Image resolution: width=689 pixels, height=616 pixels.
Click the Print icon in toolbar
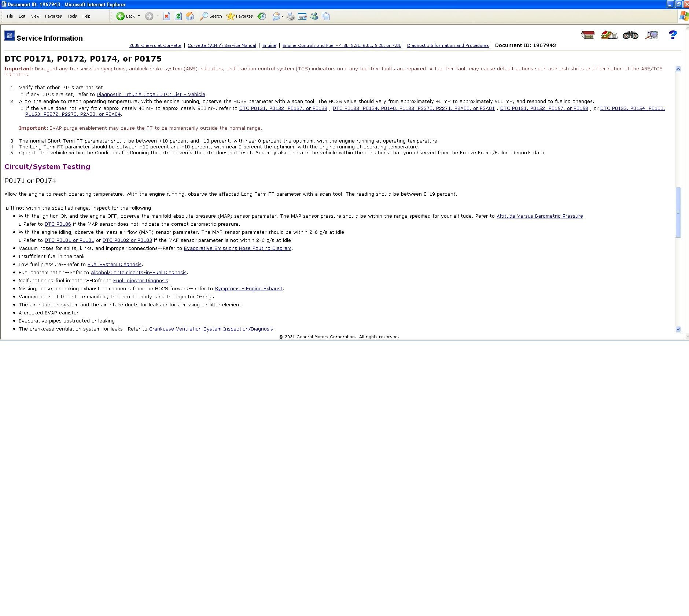coord(290,16)
